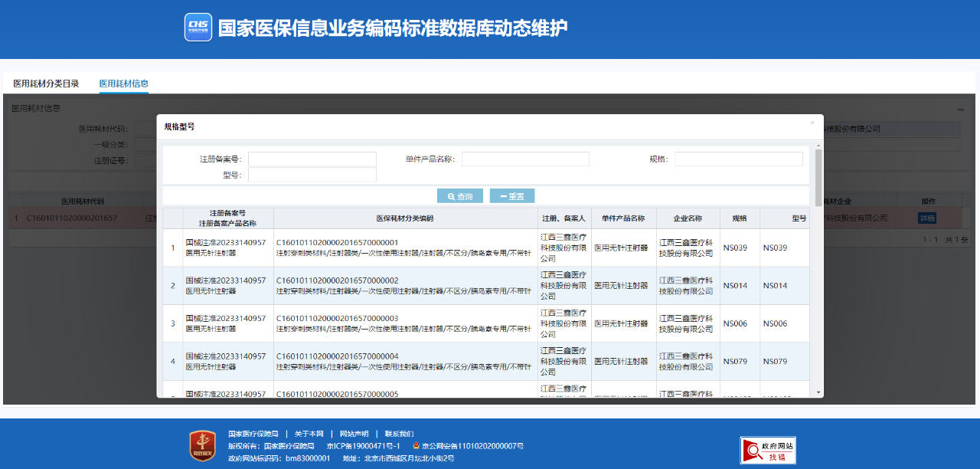This screenshot has height=469, width=980.
Task: Focus the 规格 input field
Action: pyautogui.click(x=739, y=159)
